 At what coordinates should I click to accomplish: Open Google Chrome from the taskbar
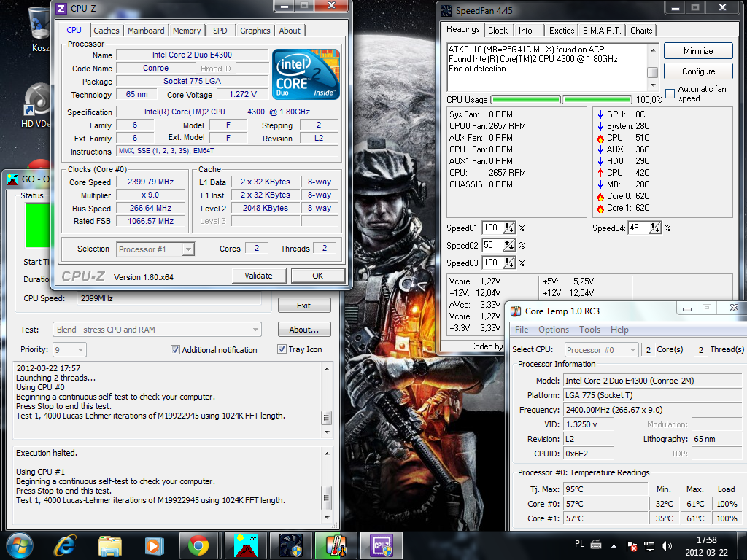coord(198,545)
